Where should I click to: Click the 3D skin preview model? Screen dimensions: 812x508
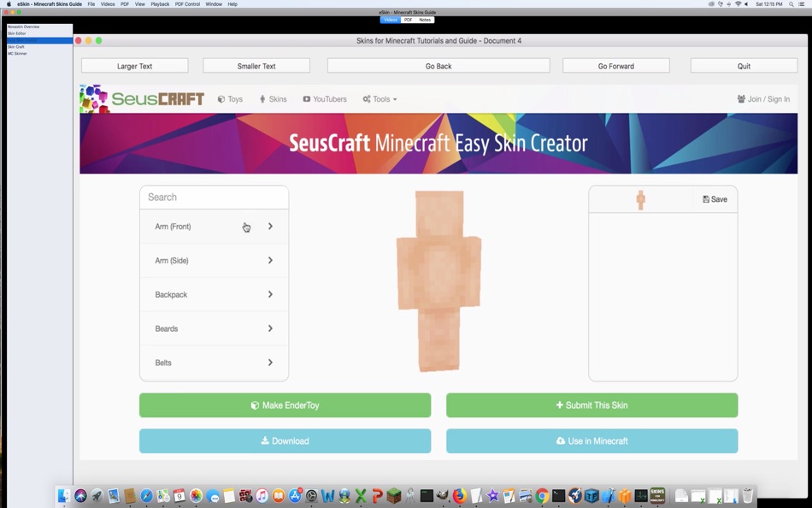pos(439,281)
